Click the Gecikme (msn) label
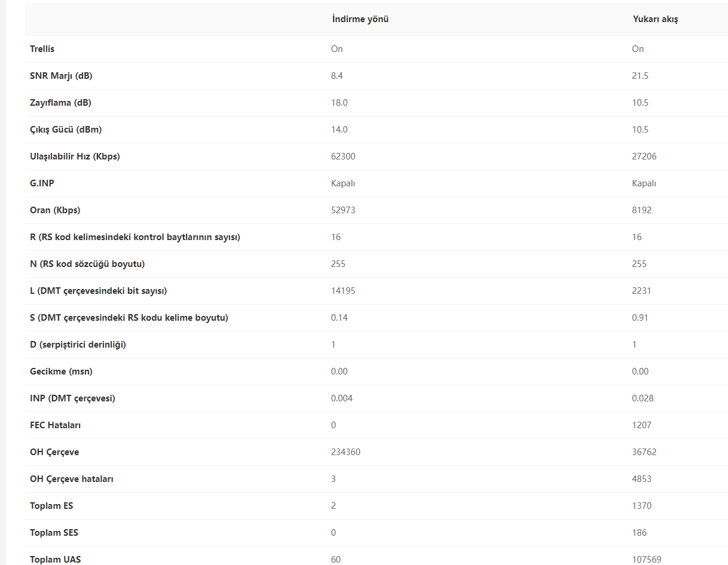Image resolution: width=728 pixels, height=565 pixels. 61,371
